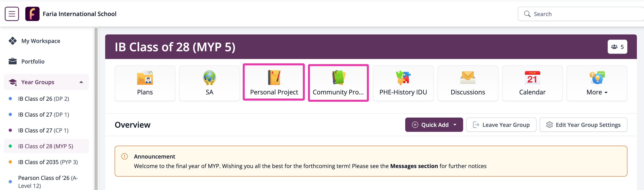Screen dimensions: 644x190
Task: Open the PHE-History IDU puzzle icon
Action: point(403,78)
